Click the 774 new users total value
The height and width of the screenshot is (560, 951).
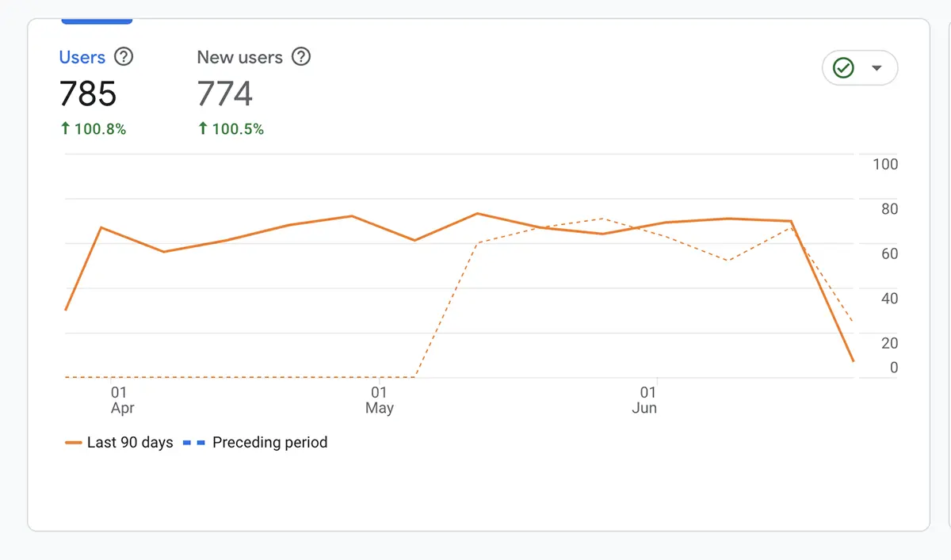point(225,94)
